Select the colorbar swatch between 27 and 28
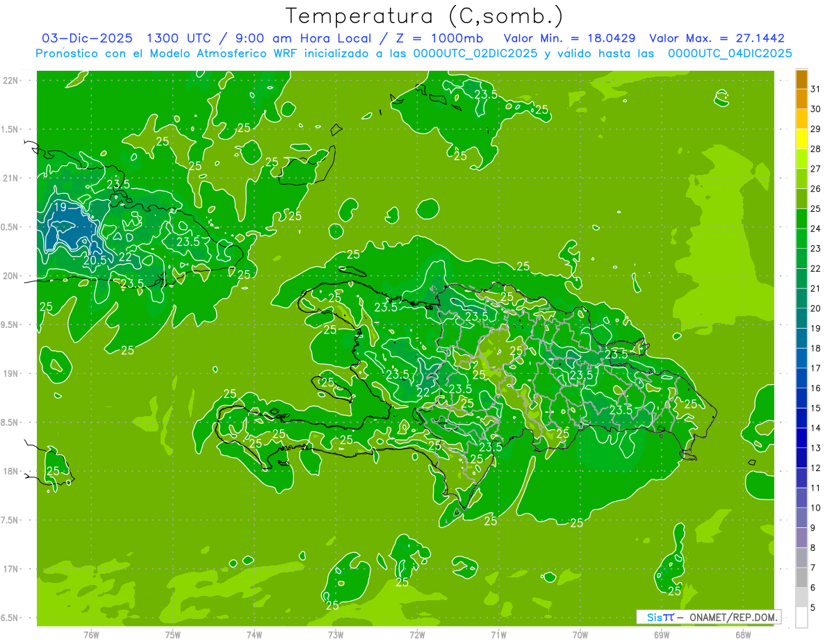Screen dimensions: 834x644 pos(801,158)
